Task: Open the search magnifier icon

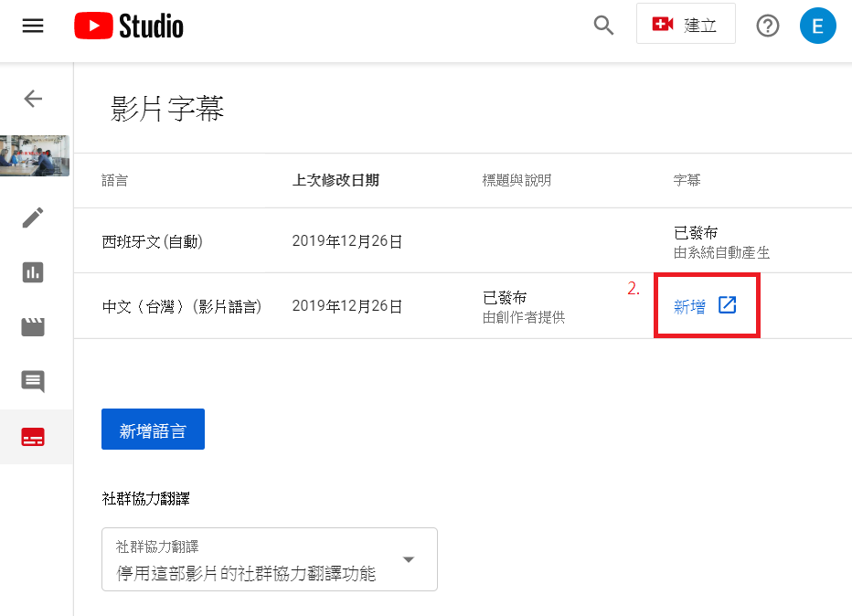Action: (603, 25)
